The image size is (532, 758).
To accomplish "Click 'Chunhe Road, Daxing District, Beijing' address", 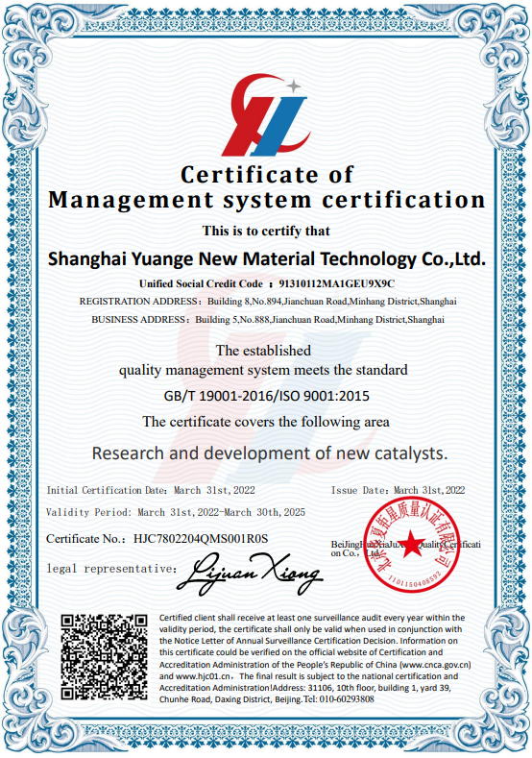I will click(x=230, y=699).
